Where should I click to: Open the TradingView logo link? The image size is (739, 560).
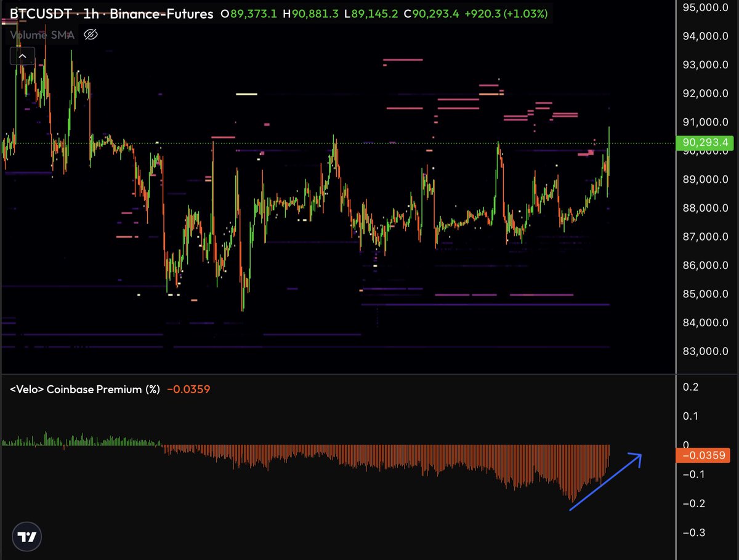tap(26, 537)
